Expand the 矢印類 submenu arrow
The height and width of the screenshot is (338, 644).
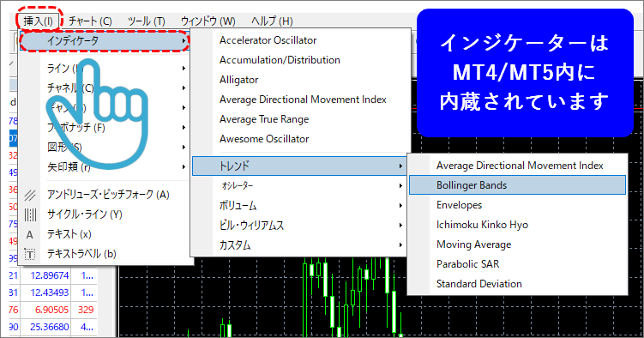(x=184, y=166)
